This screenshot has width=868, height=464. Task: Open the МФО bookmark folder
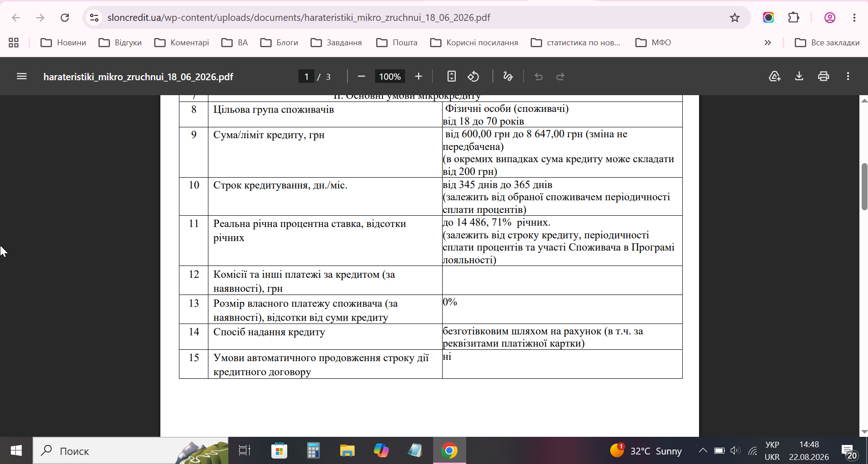(x=653, y=43)
